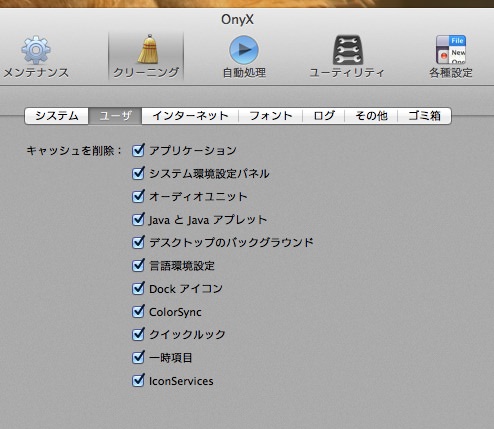The image size is (494, 429).
Task: Click the キャッシュを削除 label
Action: click(74, 151)
